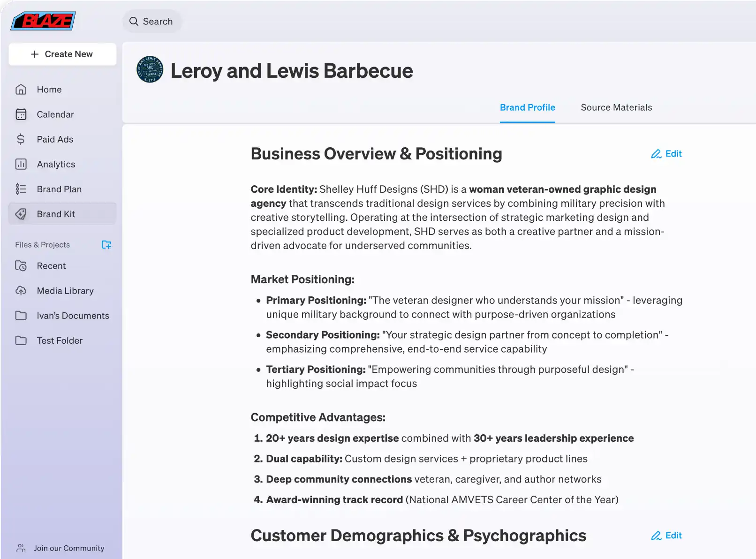
Task: Click pencil icon next to Customer Demographics heading
Action: pos(656,536)
